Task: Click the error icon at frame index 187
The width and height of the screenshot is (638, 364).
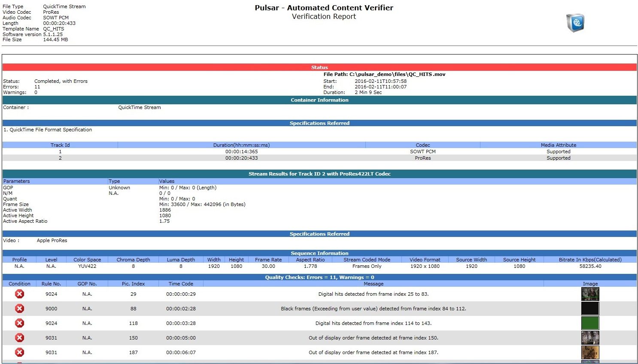Action: [19, 352]
